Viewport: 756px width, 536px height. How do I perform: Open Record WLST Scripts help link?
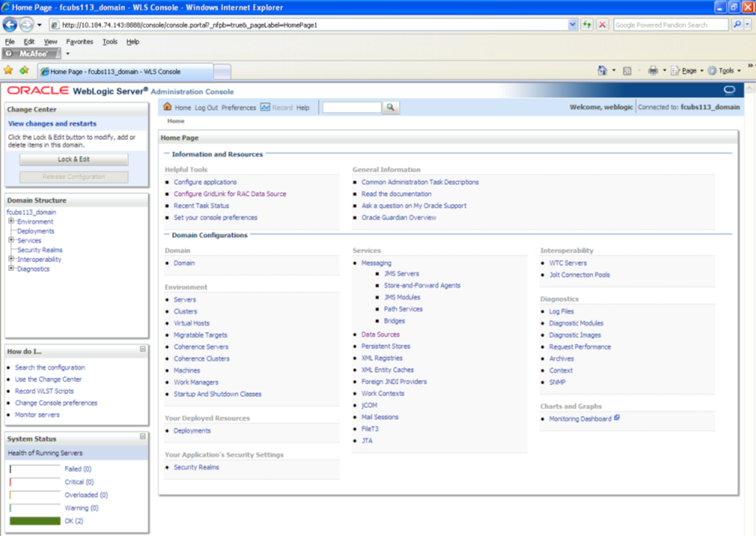pos(44,391)
